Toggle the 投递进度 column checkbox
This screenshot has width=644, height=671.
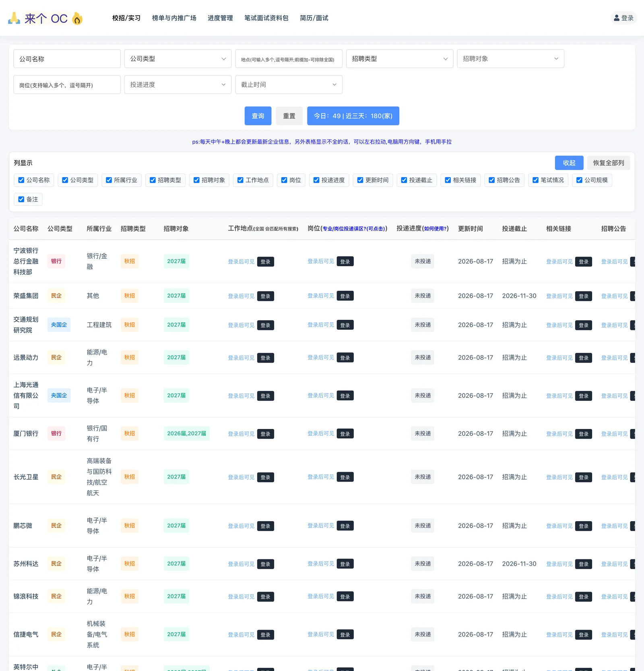coord(316,180)
